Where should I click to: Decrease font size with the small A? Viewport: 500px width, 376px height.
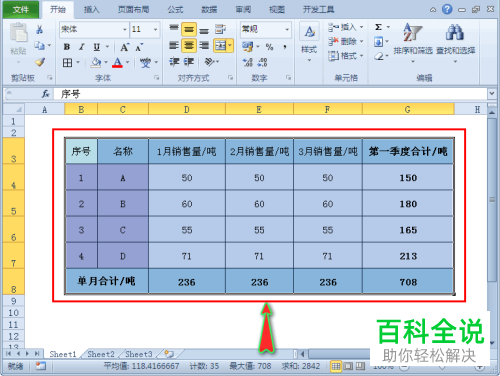(139, 47)
